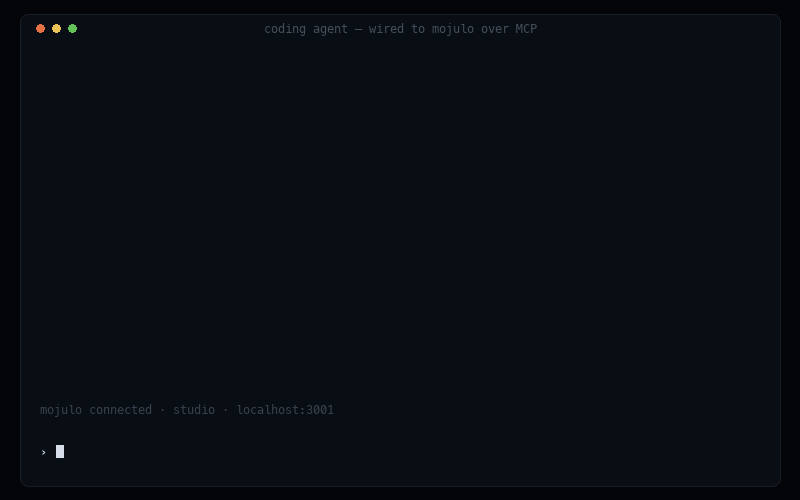Select the 'mojulo connected' status text
Viewport: 800px width, 500px height.
[x=96, y=410]
